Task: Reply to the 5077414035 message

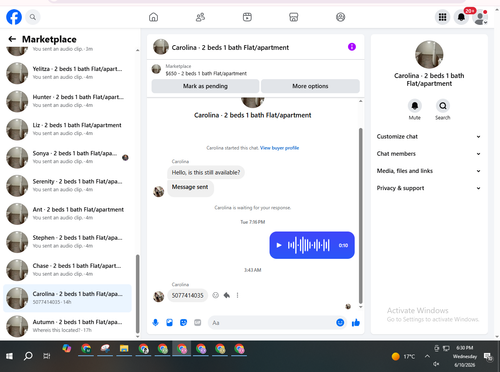Action: click(227, 295)
